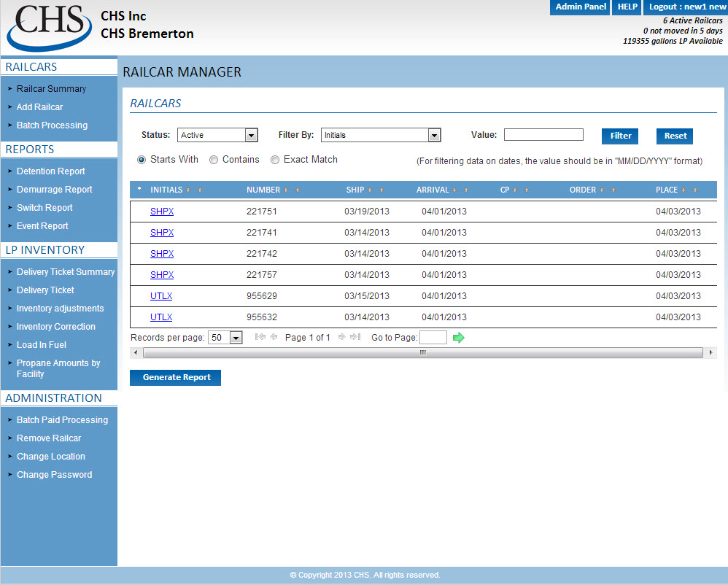Click the Go to Page input field
Image resolution: width=728 pixels, height=585 pixels.
(433, 338)
